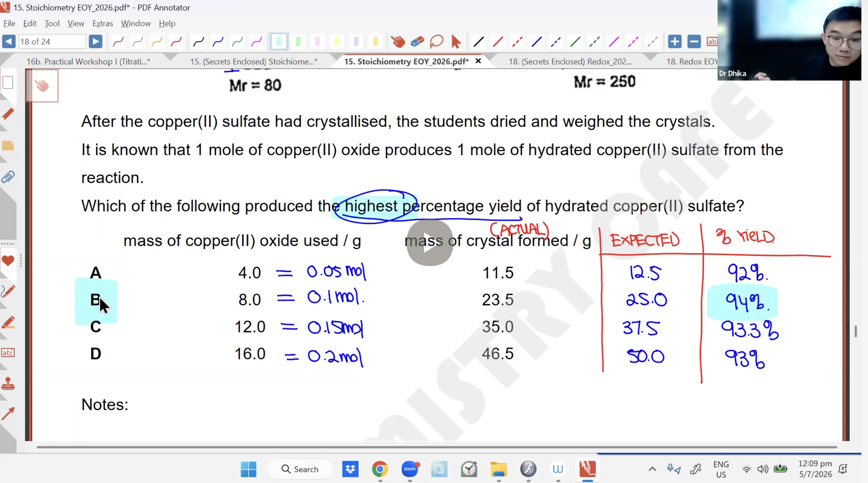Select the bright red pen preset
Image resolution: width=868 pixels, height=483 pixels.
pyautogui.click(x=176, y=42)
